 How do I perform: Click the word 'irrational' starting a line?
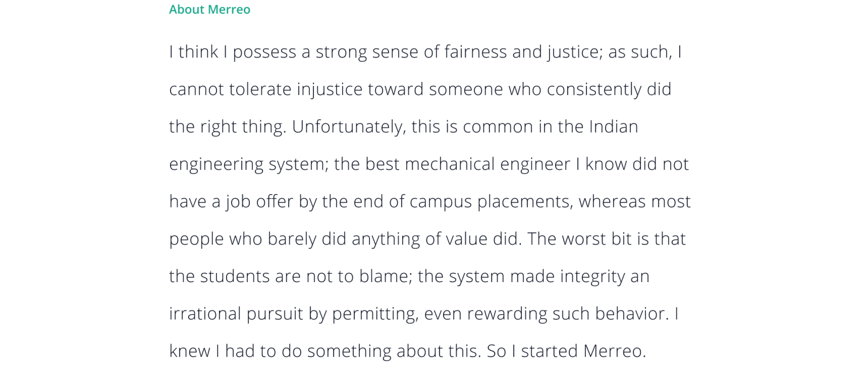(x=205, y=314)
